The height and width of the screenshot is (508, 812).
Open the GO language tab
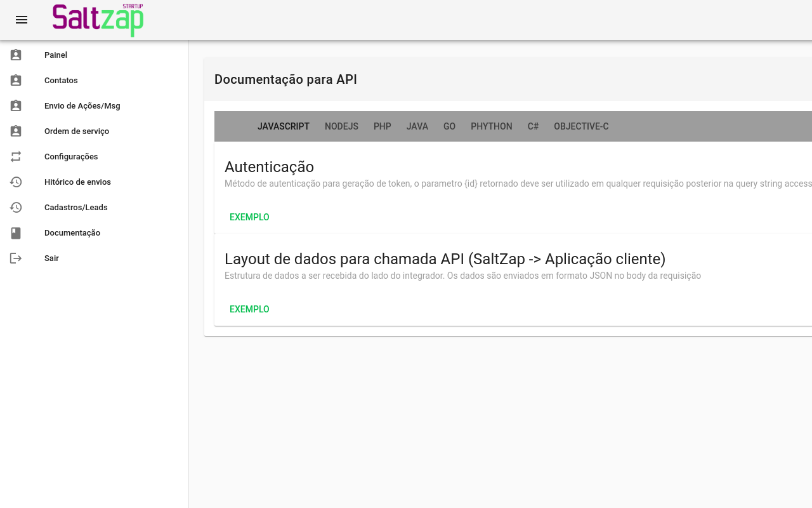449,126
